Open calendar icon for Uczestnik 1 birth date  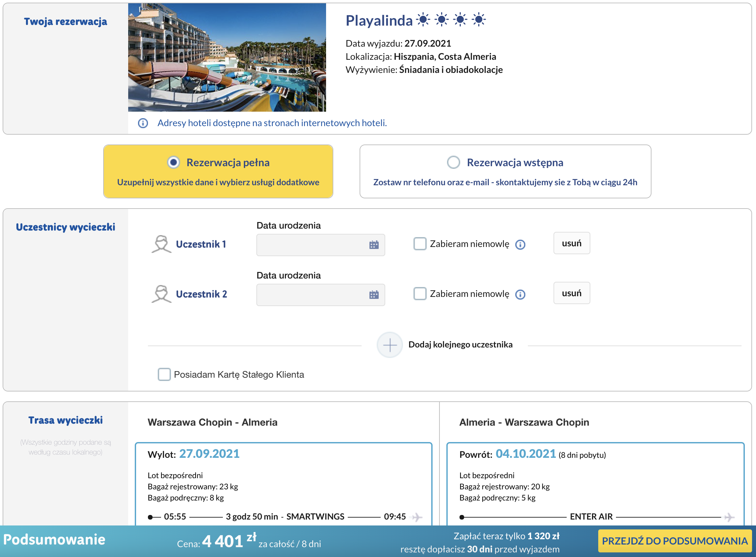pos(374,245)
